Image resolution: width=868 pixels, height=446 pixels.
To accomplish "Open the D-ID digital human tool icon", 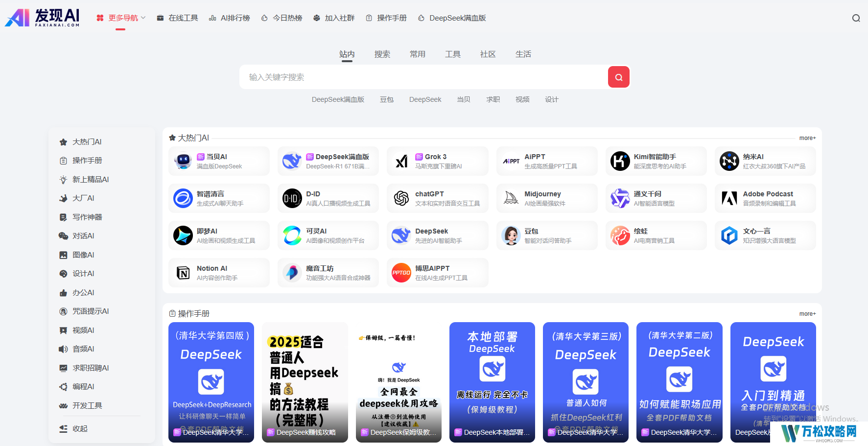I will coord(292,198).
